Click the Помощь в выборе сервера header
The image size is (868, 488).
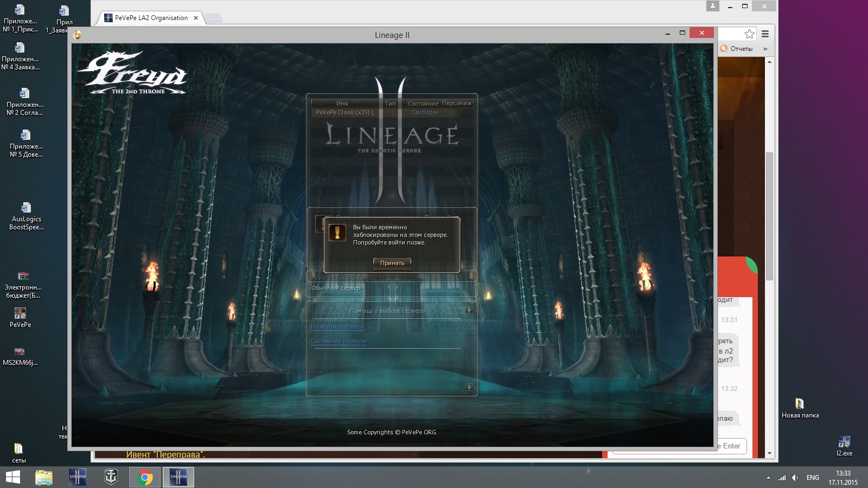click(x=387, y=311)
